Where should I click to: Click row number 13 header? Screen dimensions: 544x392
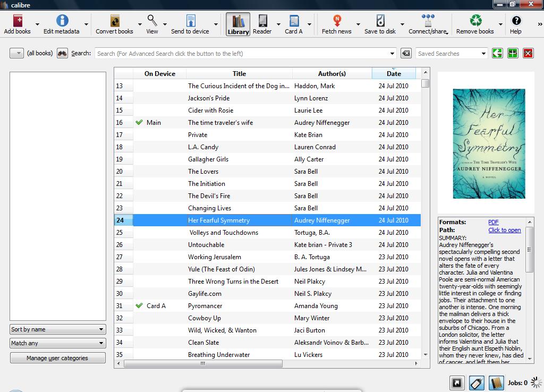coord(123,86)
